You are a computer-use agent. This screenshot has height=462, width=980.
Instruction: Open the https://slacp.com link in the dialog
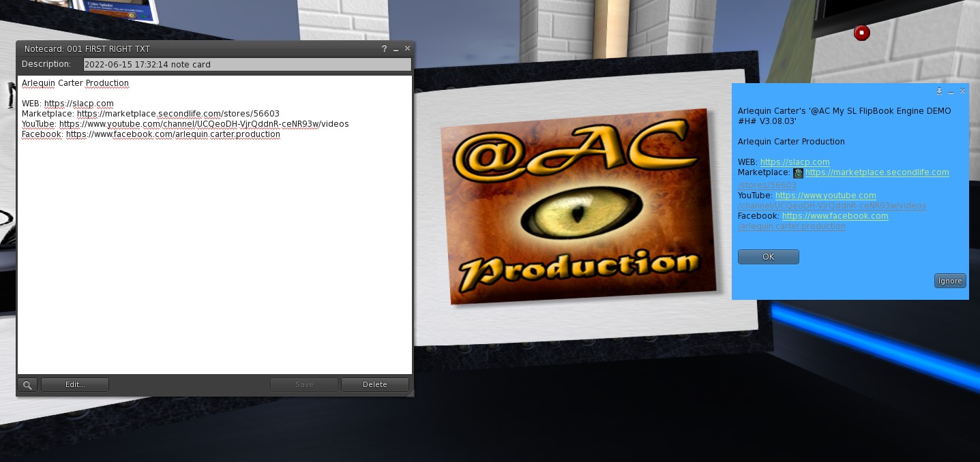(795, 162)
